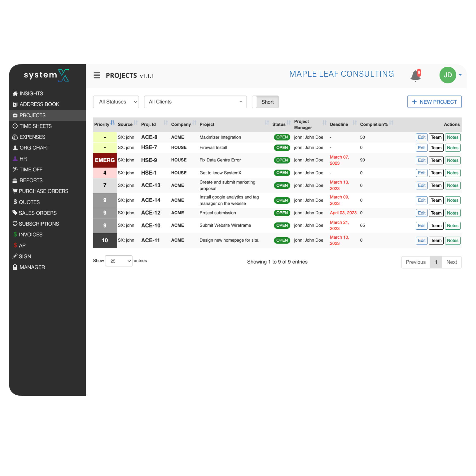Click the Address Book sidebar icon

click(x=15, y=104)
